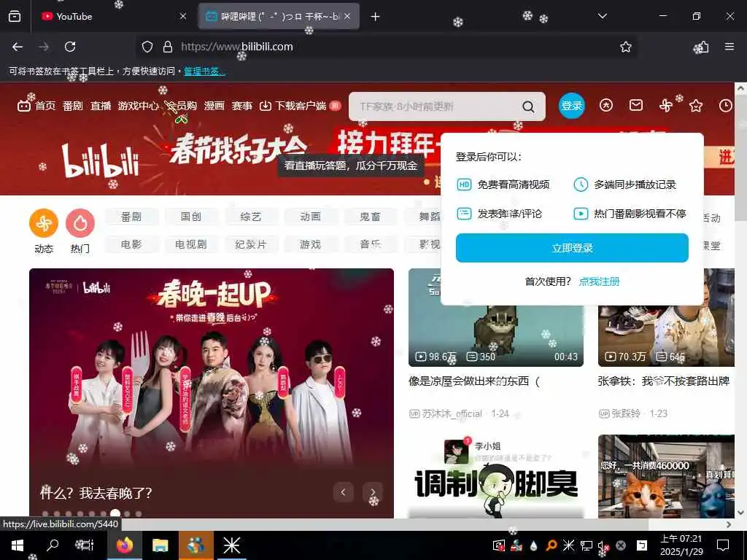Open 漫画 in the top navigation

(x=214, y=106)
